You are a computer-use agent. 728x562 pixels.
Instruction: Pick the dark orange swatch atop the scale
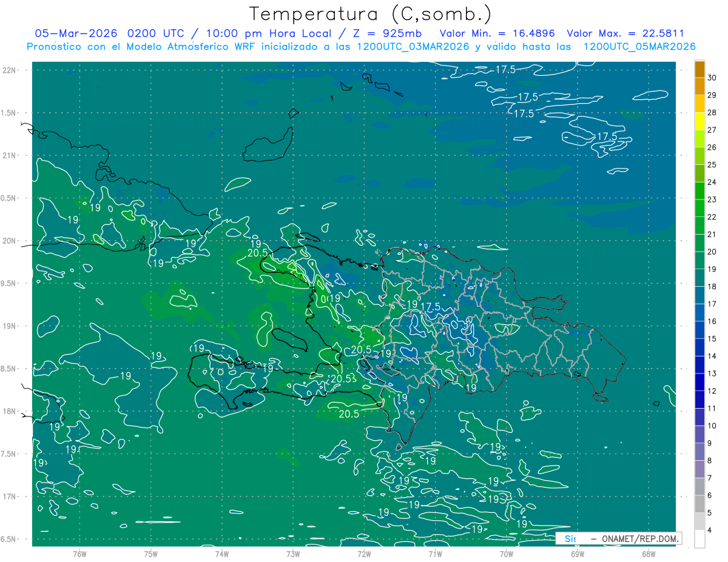(699, 69)
